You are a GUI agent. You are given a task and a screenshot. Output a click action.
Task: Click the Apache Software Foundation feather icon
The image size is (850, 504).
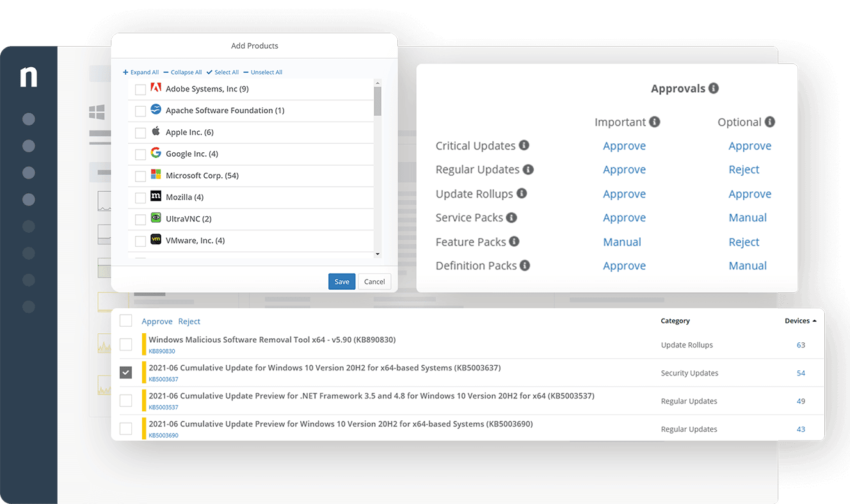click(156, 110)
